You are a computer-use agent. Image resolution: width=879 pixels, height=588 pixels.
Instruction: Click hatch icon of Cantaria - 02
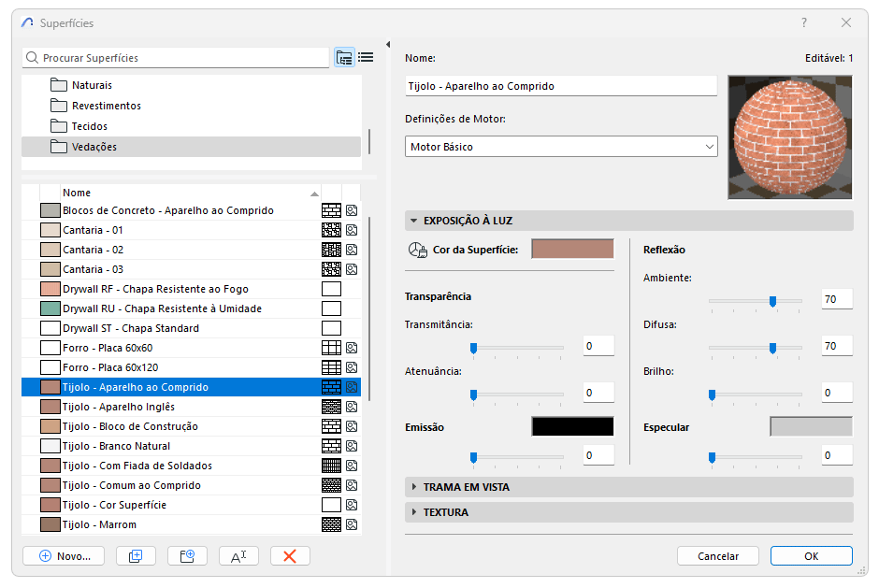331,250
